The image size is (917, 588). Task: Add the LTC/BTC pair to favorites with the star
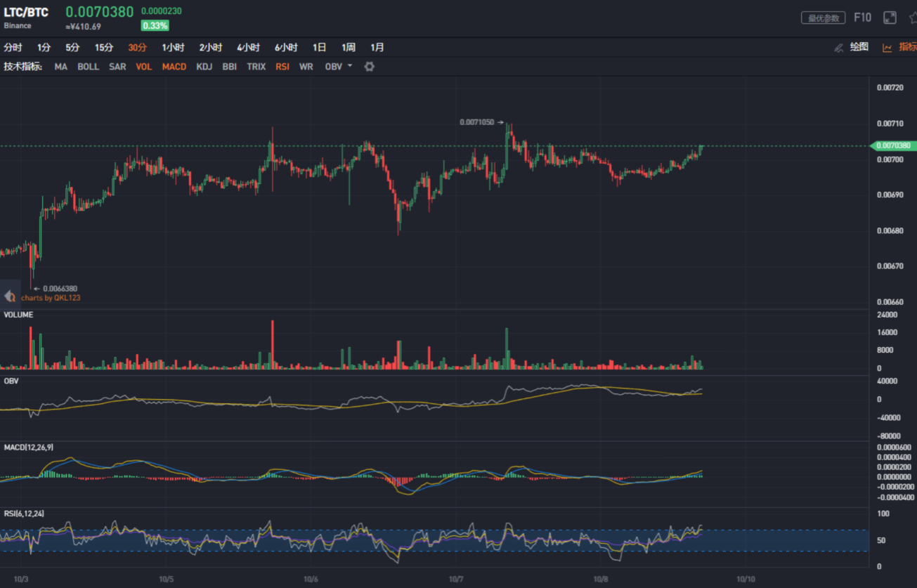tap(913, 18)
